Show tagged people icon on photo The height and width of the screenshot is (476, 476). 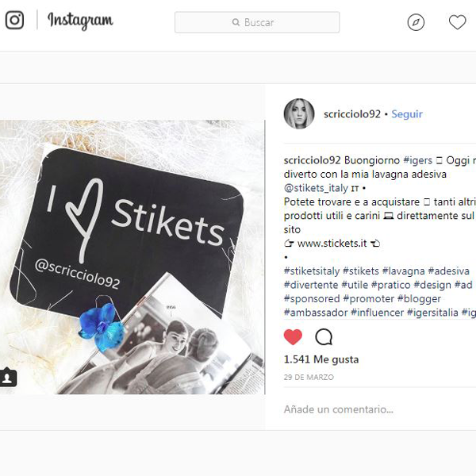8,378
